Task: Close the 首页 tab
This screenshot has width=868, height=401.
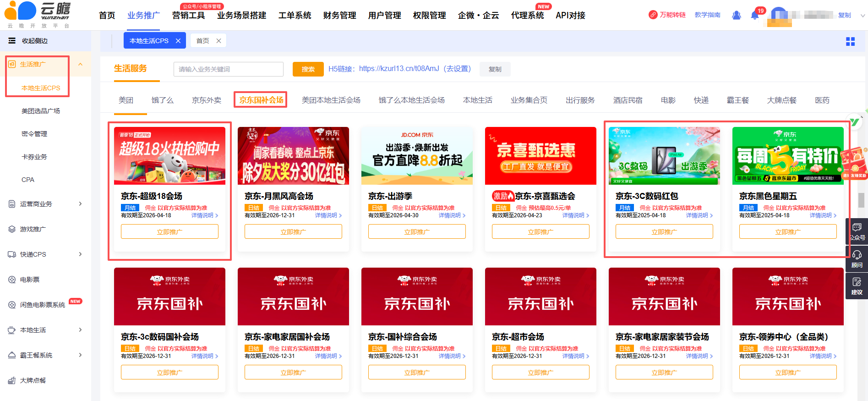Action: pyautogui.click(x=218, y=41)
